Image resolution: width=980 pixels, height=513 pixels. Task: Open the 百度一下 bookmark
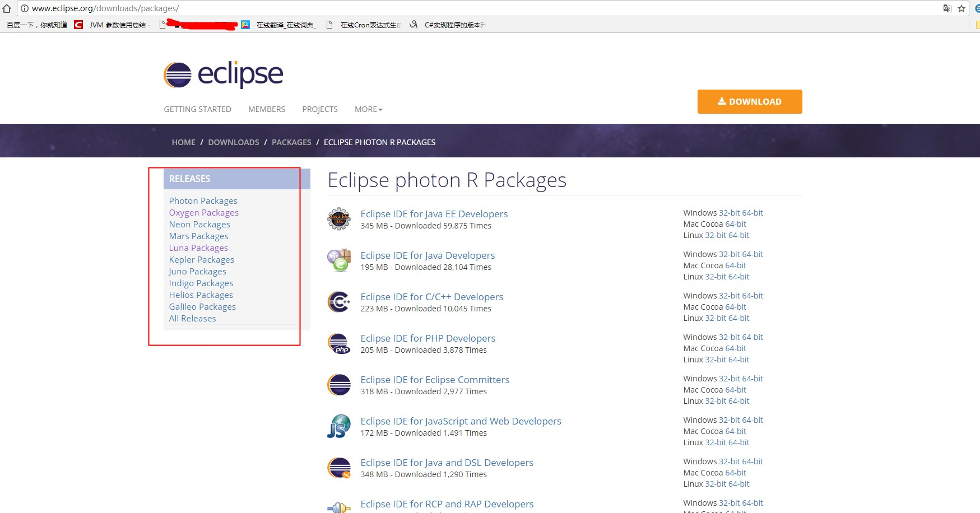pyautogui.click(x=37, y=25)
